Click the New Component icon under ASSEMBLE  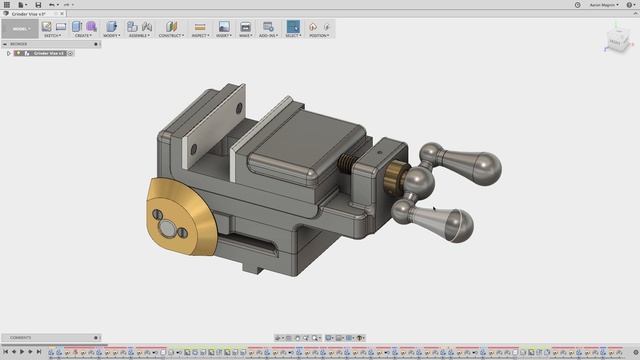[132, 27]
